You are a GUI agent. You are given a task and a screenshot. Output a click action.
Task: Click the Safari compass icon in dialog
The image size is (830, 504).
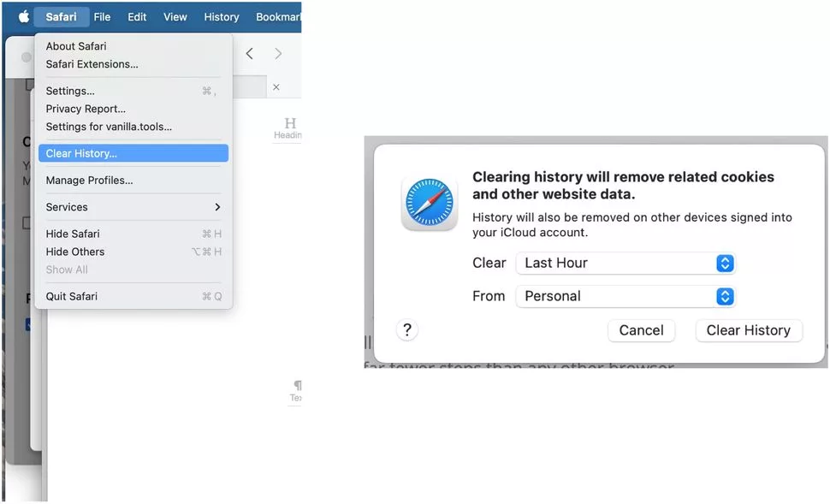pyautogui.click(x=430, y=204)
